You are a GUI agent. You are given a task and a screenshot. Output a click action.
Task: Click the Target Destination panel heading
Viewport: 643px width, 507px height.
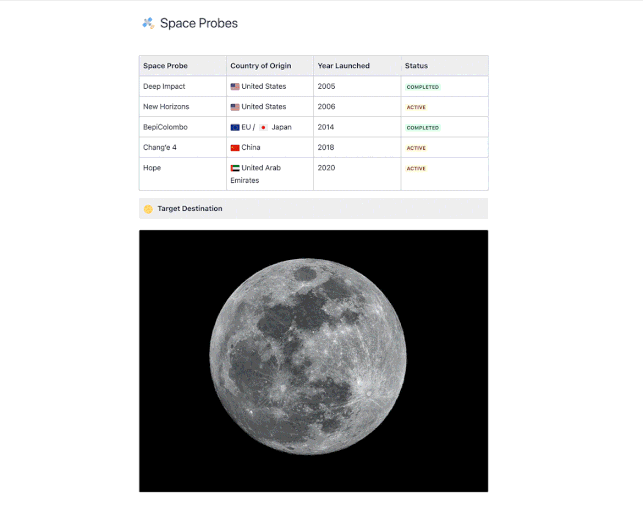190,208
